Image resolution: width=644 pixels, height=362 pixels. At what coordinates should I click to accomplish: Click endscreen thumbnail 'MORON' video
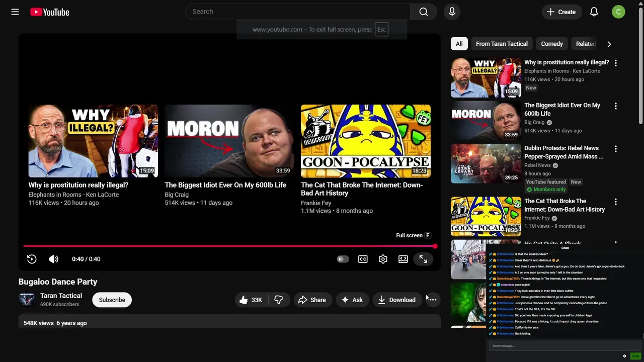point(229,141)
